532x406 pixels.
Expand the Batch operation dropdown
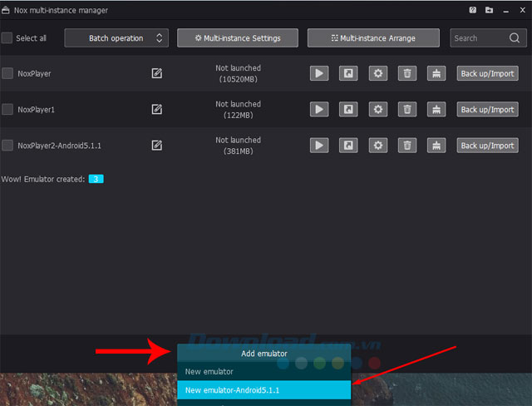click(x=116, y=38)
